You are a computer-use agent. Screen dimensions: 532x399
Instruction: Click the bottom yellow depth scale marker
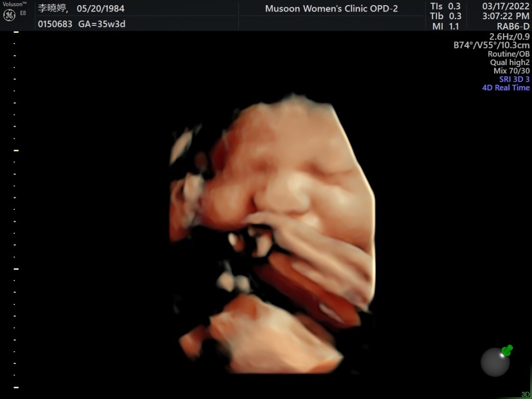point(16,387)
